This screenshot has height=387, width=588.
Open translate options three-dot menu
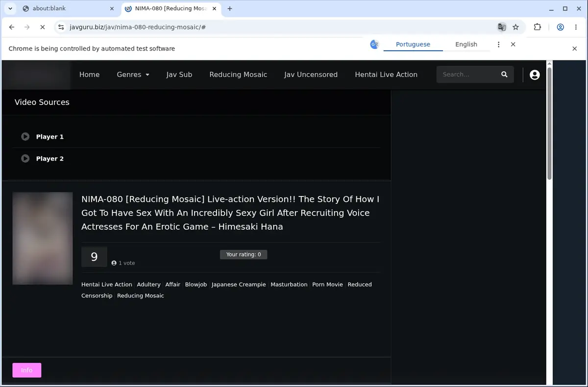(498, 44)
